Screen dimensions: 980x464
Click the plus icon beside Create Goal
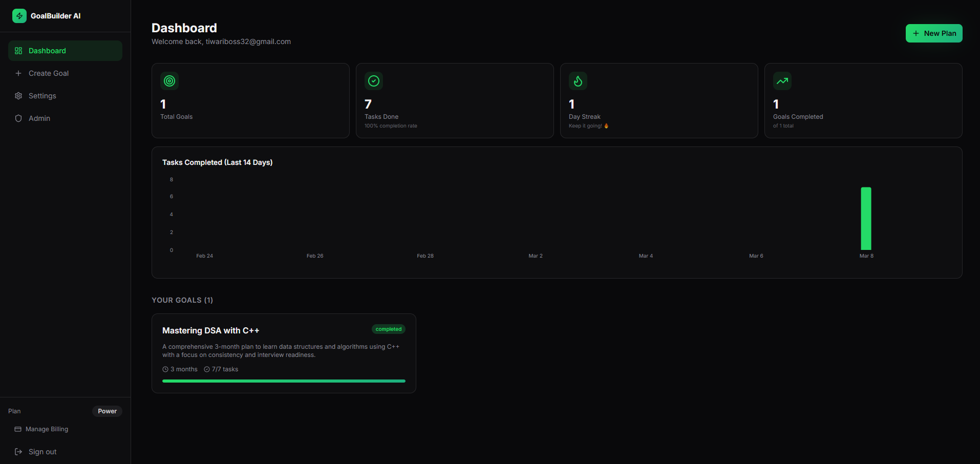[x=18, y=73]
